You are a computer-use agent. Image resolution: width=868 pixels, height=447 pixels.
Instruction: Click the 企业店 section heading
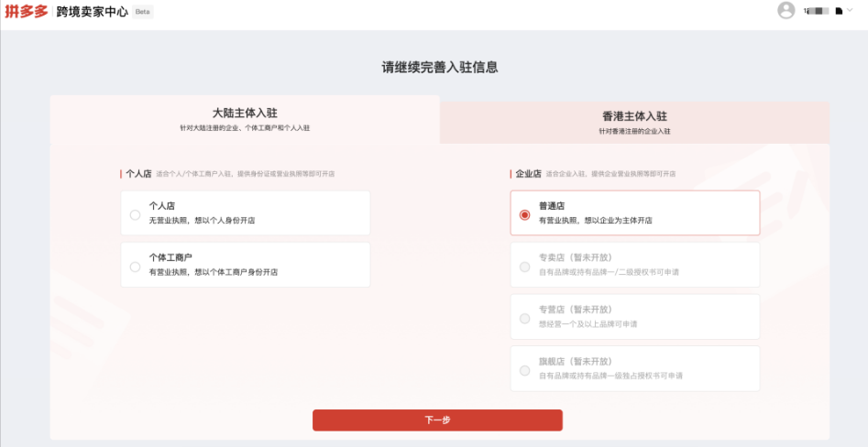(528, 174)
